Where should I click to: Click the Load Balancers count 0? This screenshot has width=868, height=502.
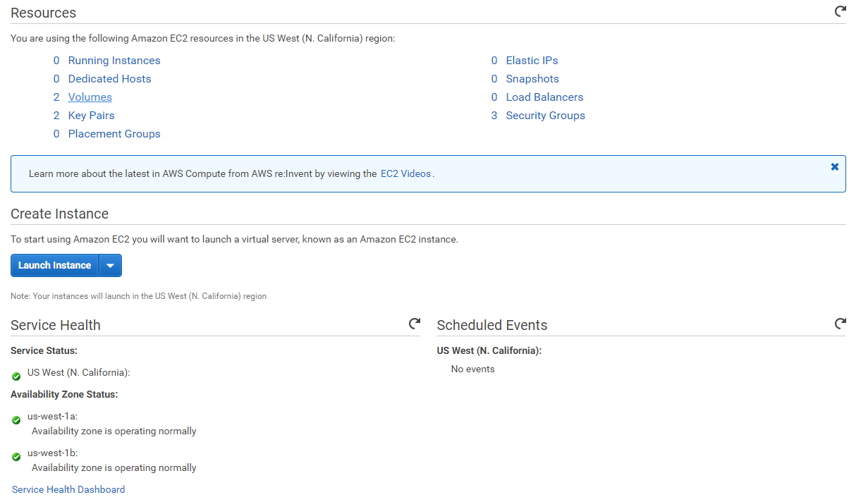(494, 97)
